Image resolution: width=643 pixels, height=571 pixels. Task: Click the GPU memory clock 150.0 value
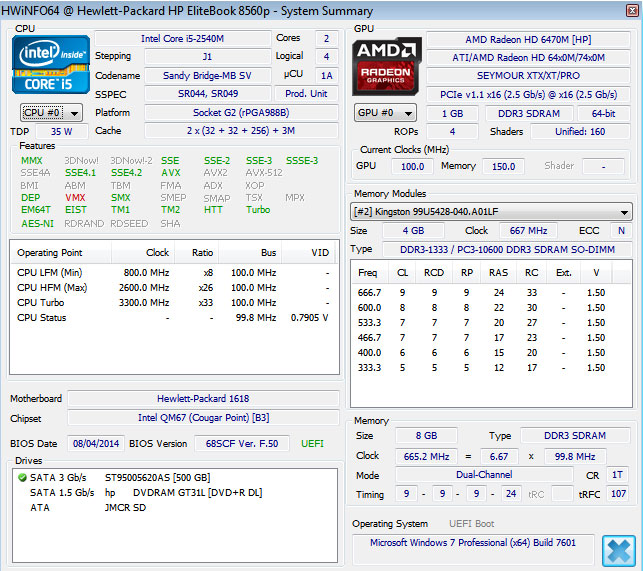[504, 166]
